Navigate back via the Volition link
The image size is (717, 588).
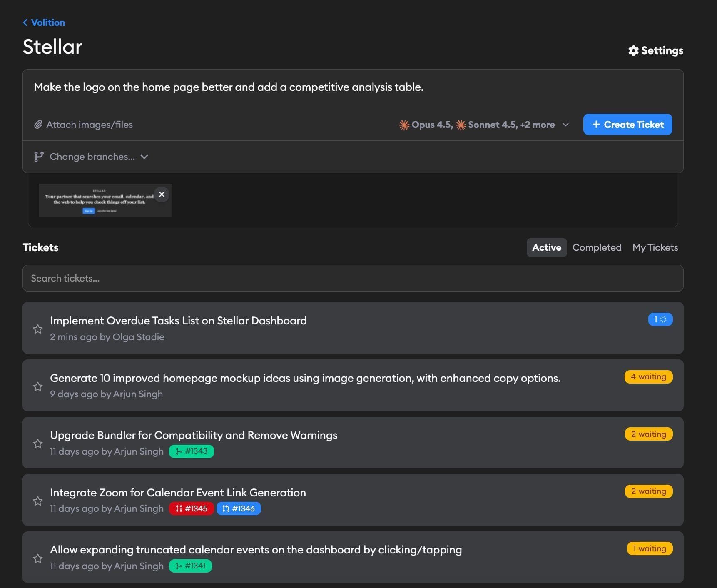[44, 22]
